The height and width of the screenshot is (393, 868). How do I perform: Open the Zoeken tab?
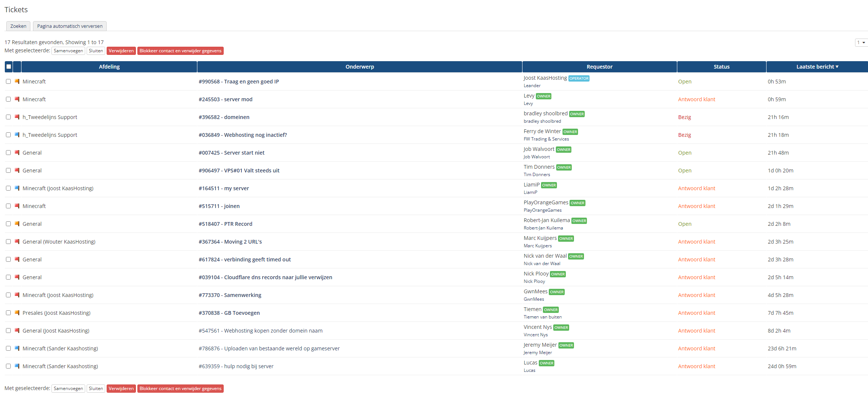(x=18, y=26)
